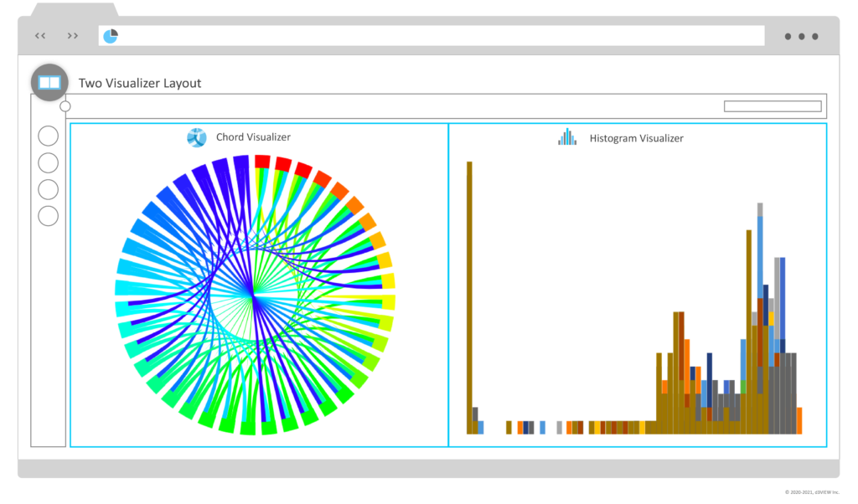This screenshot has height=504, width=858.
Task: Click the Chord Visualizer title text
Action: point(253,137)
